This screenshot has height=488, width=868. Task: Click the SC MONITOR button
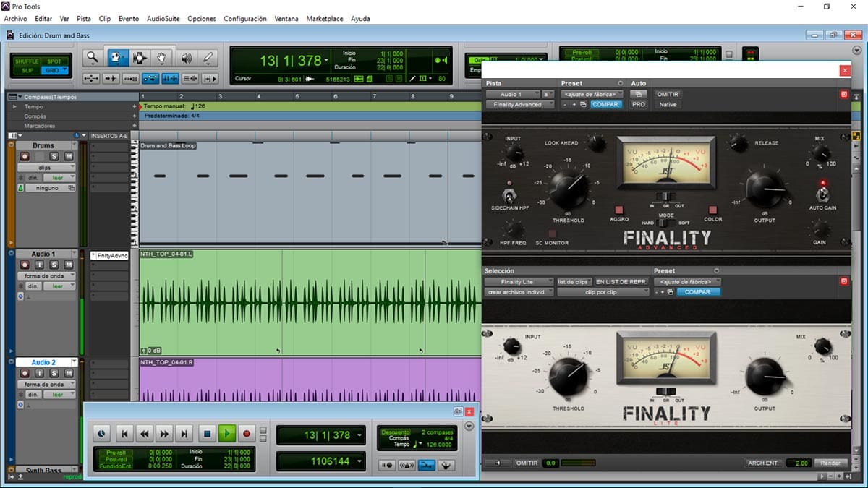pos(551,233)
